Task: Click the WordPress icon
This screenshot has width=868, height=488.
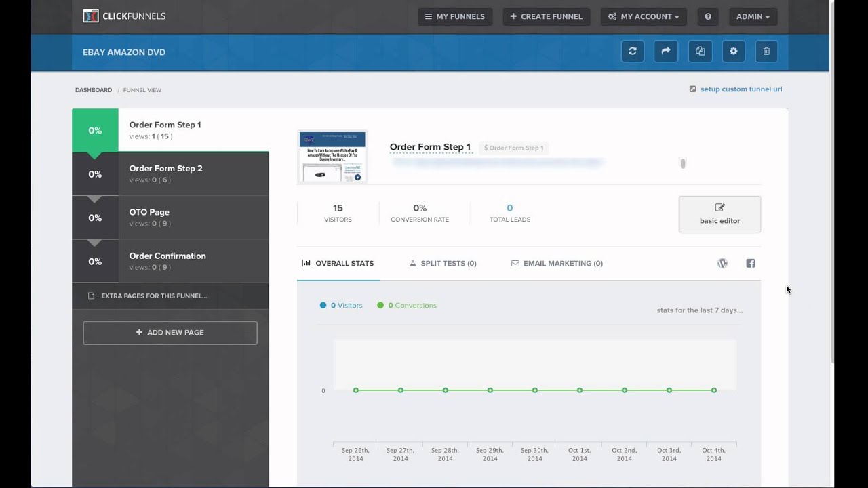Action: (722, 264)
